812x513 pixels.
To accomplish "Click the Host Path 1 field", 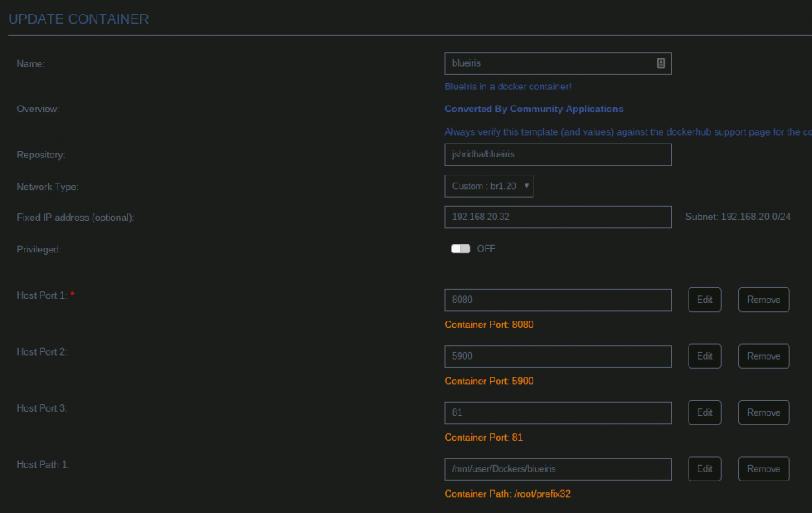I will point(557,469).
